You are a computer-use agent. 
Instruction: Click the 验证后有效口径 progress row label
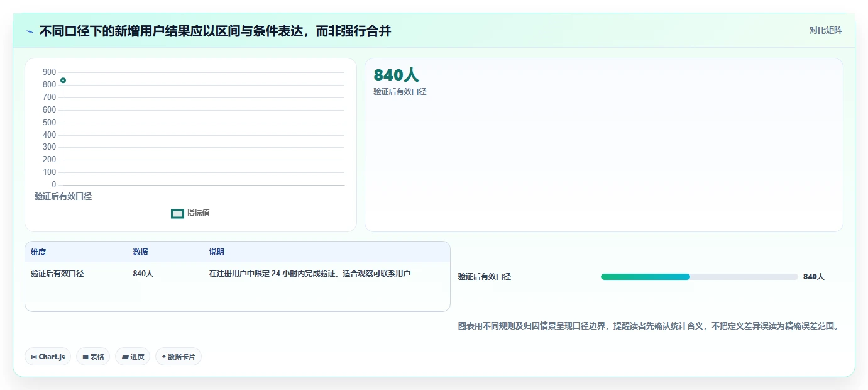[x=485, y=277]
